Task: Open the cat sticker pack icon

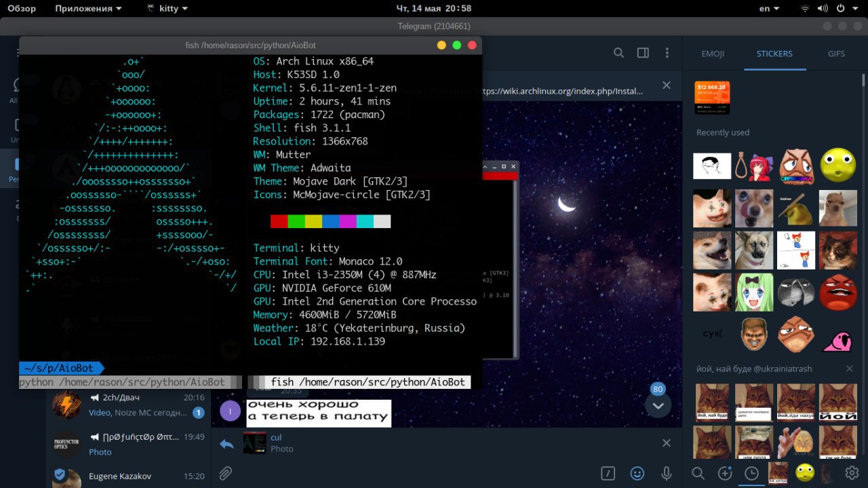Action: click(778, 473)
